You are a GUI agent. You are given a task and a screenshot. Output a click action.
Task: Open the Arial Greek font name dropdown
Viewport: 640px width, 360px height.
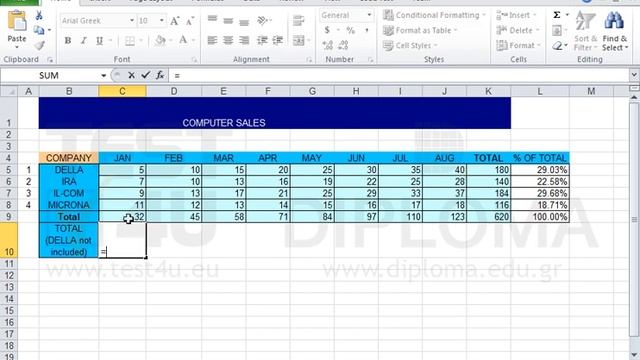point(132,20)
